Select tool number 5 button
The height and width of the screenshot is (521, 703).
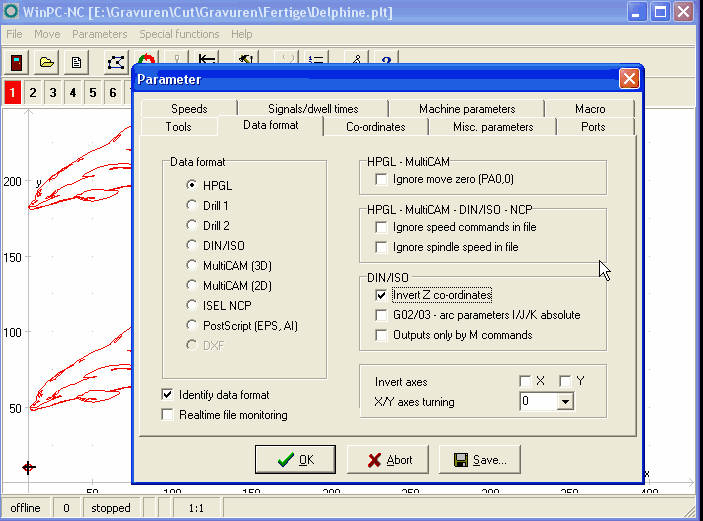point(93,93)
